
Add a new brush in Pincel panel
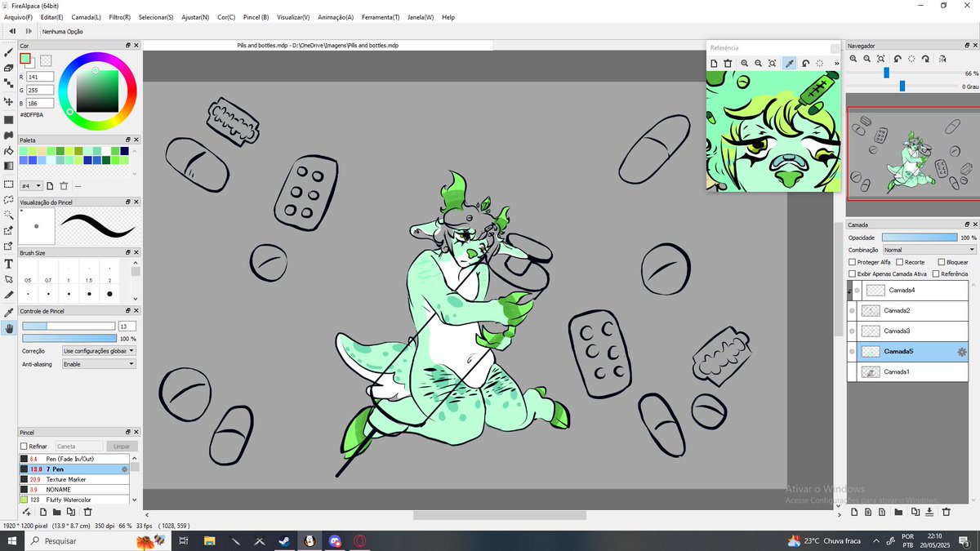coord(43,512)
